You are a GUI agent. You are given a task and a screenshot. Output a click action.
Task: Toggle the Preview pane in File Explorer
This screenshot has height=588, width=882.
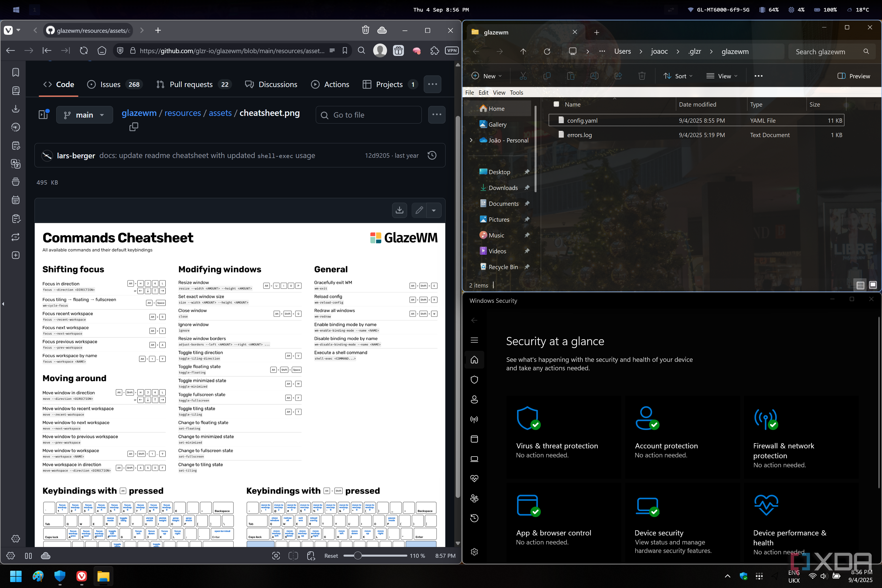point(853,76)
